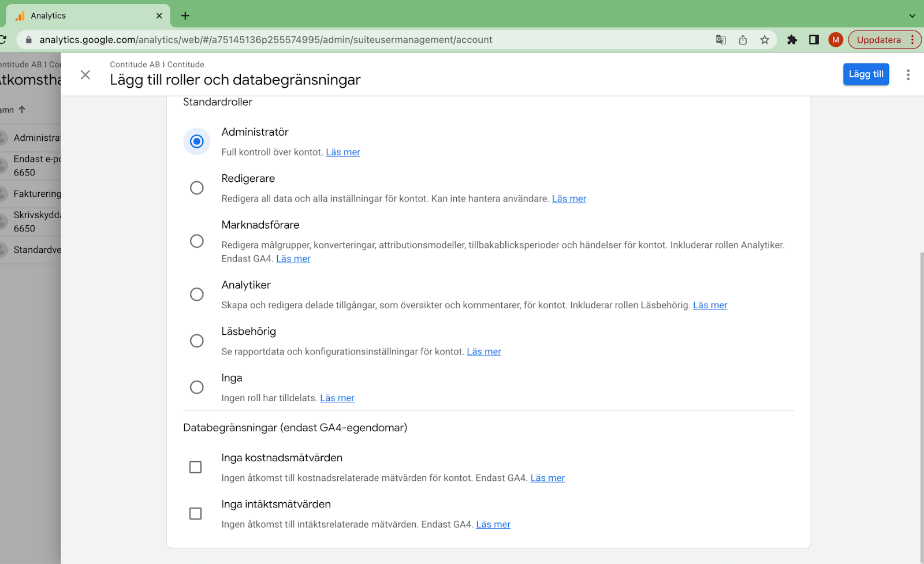This screenshot has width=924, height=564.
Task: Open Läs mer link for Marknadsförare
Action: [x=293, y=259]
